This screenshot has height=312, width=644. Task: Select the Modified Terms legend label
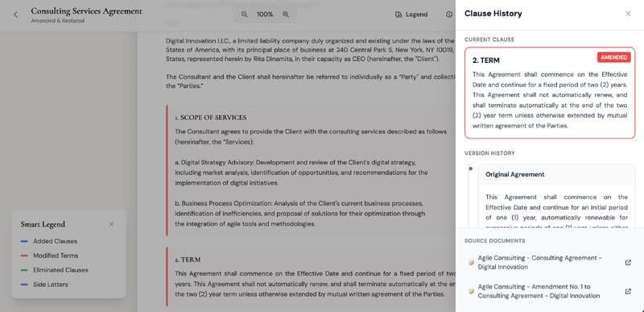(56, 256)
